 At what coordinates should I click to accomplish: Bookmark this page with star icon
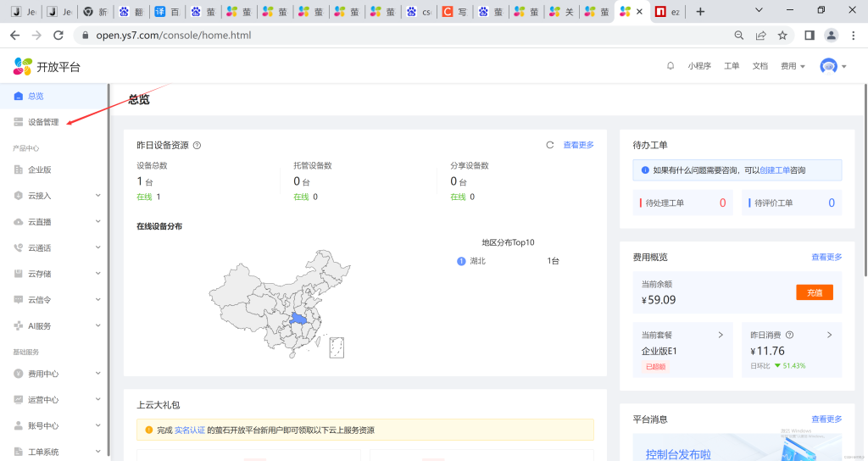[x=782, y=35]
